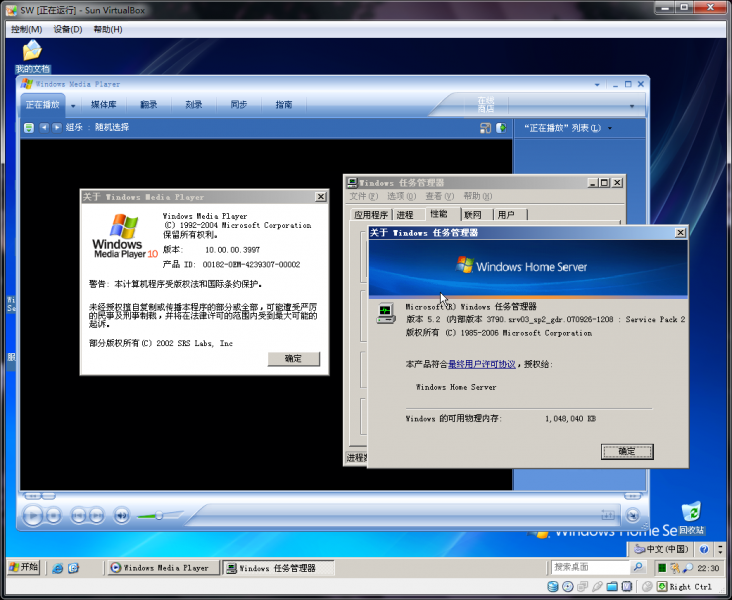Click the Stop button in Media Player
Screen dimensions: 732x600
[x=53, y=515]
